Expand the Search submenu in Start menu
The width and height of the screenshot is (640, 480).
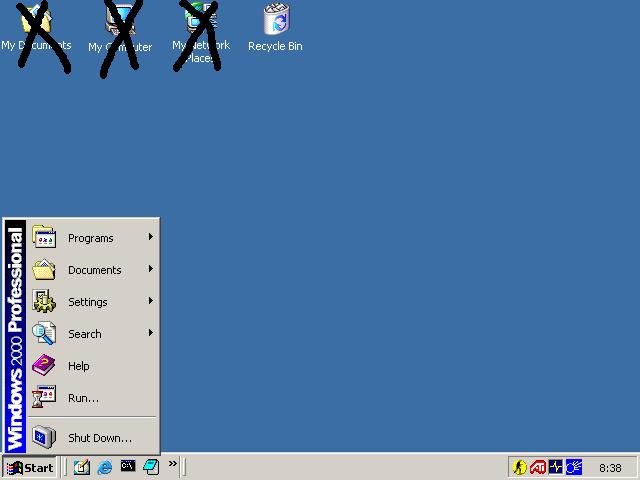[93, 333]
